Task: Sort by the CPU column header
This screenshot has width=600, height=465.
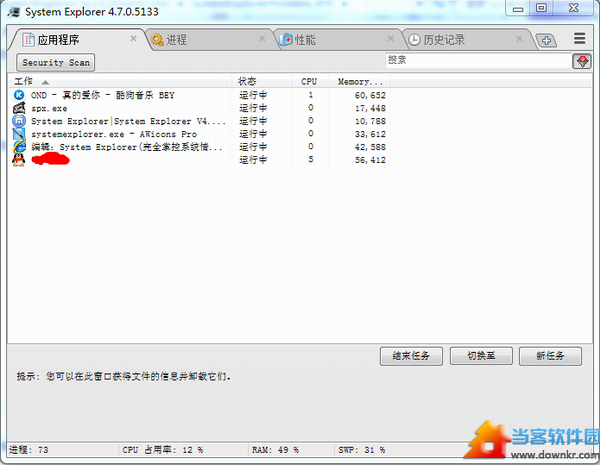Action: [311, 81]
